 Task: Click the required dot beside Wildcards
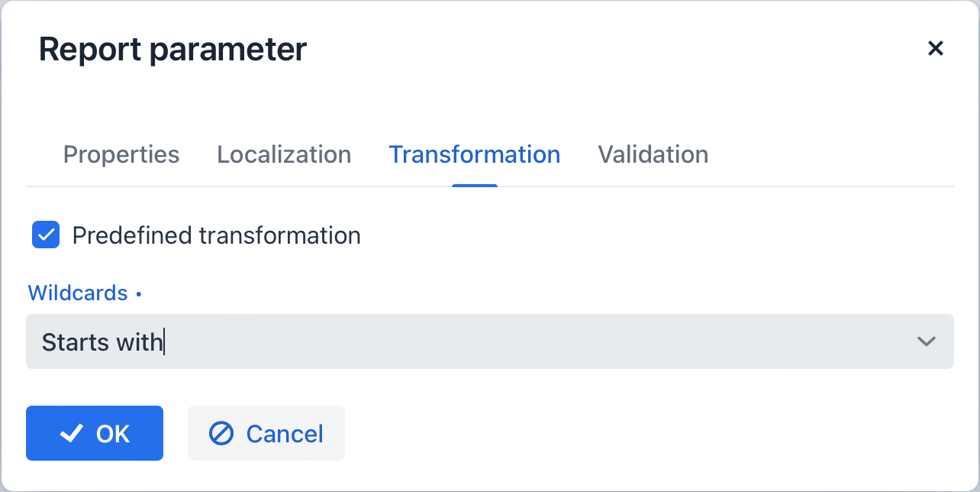coord(139,293)
